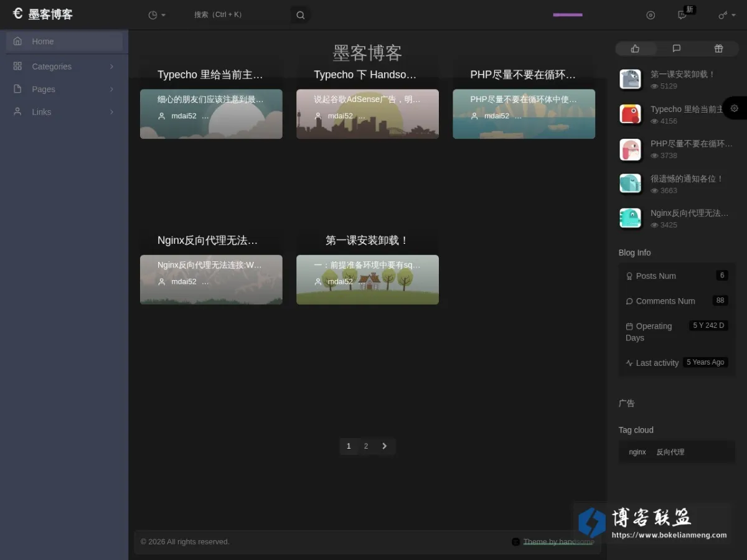Open sidebar popular post '第一课安装卸载！'
Screen dimensions: 747x560
coord(683,74)
